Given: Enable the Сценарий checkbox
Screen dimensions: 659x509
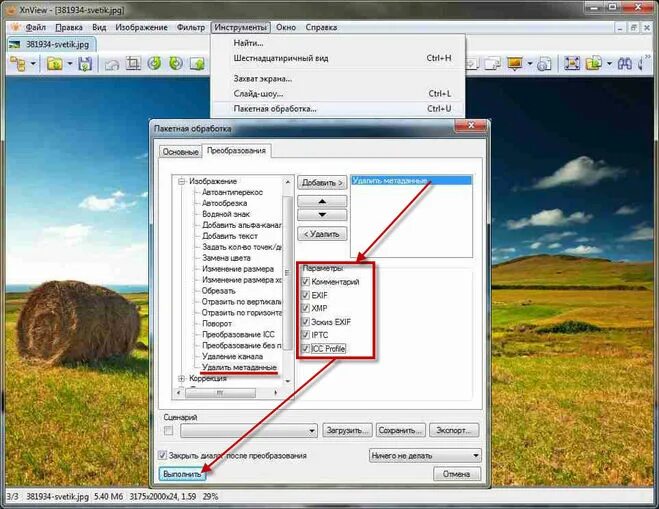Looking at the screenshot, I should (x=169, y=430).
